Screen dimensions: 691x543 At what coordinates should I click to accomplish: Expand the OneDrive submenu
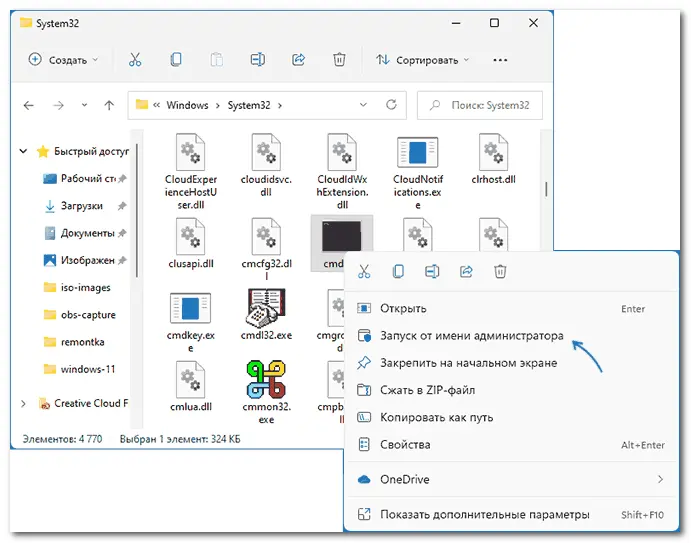660,480
